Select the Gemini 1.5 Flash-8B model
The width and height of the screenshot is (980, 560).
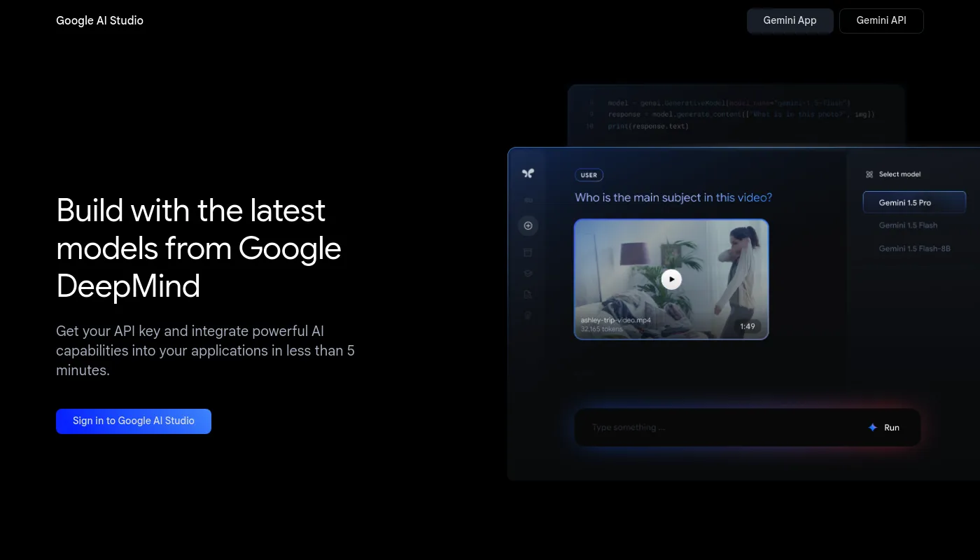point(914,248)
